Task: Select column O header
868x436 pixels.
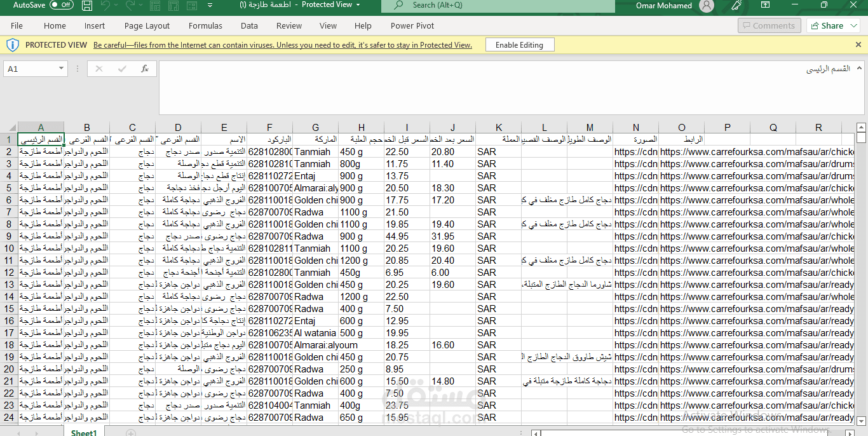Action: pyautogui.click(x=681, y=128)
